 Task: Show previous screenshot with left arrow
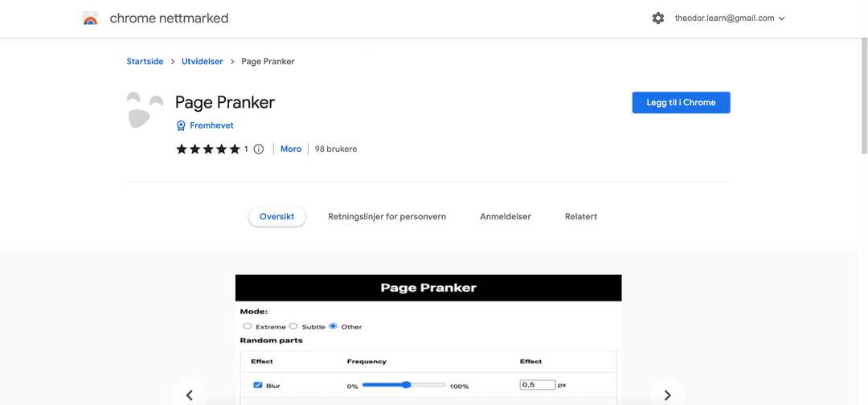tap(190, 395)
